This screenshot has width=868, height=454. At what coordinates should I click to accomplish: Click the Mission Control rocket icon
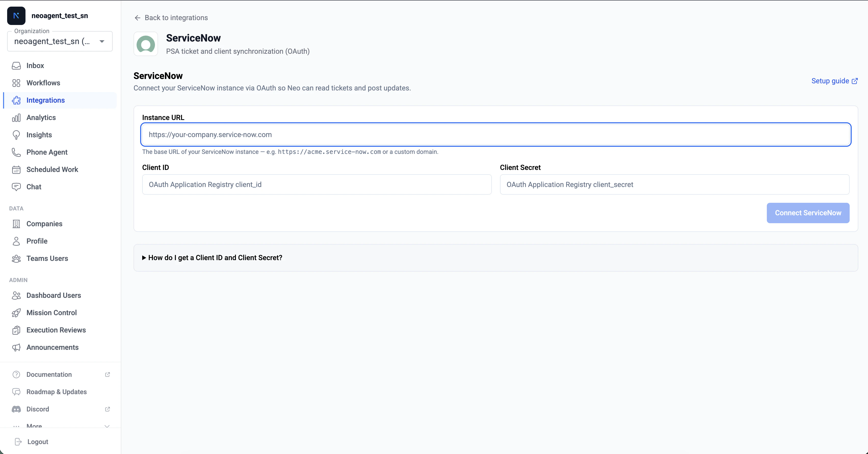point(16,313)
